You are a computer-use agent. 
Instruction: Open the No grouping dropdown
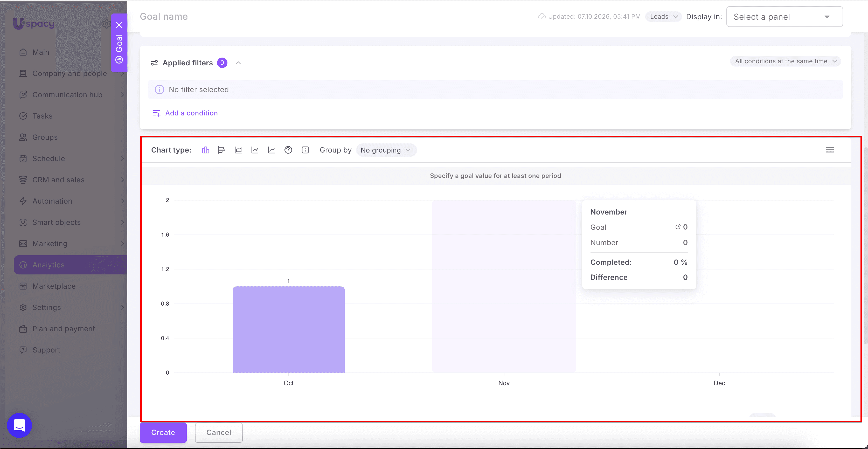[386, 150]
